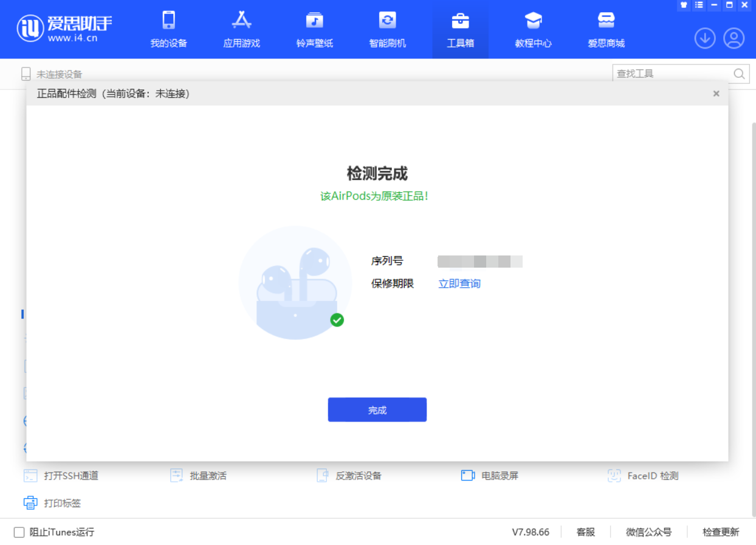Open the 电脑录屏 tool
Viewport: 756px width, 545px height.
click(490, 476)
